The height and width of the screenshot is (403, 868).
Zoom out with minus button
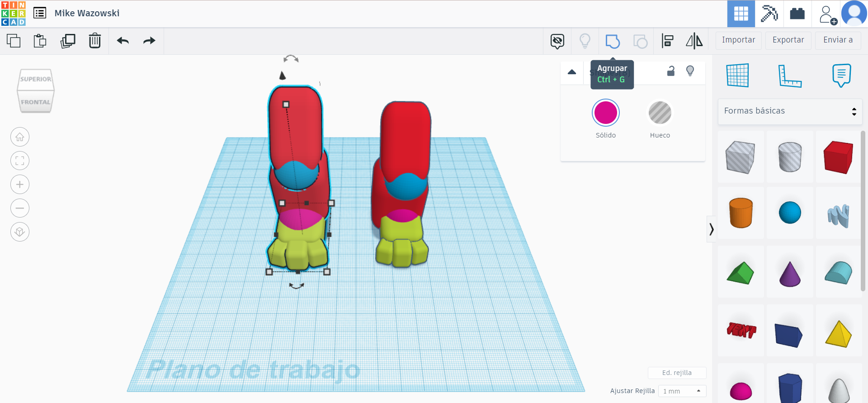pos(20,208)
